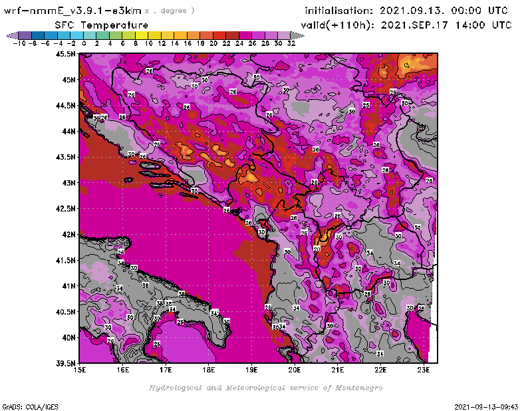This screenshot has width=532, height=411.
Task: Pick the orange swatch between 14 and 16
Action: [x=180, y=35]
